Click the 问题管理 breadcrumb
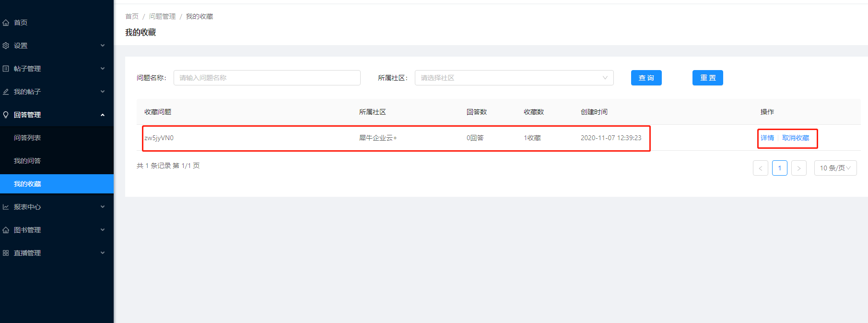868x323 pixels. pos(163,16)
